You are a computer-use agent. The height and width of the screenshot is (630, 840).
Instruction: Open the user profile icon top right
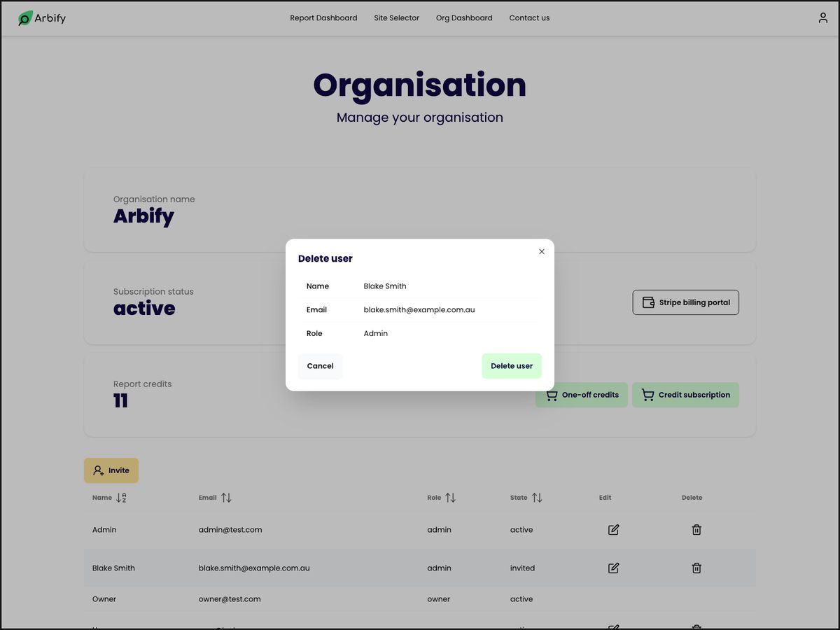(x=822, y=17)
